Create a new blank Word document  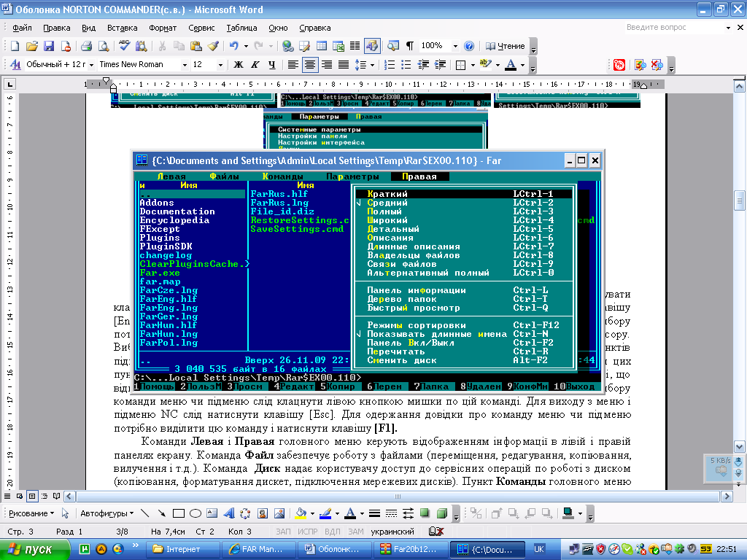tap(15, 46)
